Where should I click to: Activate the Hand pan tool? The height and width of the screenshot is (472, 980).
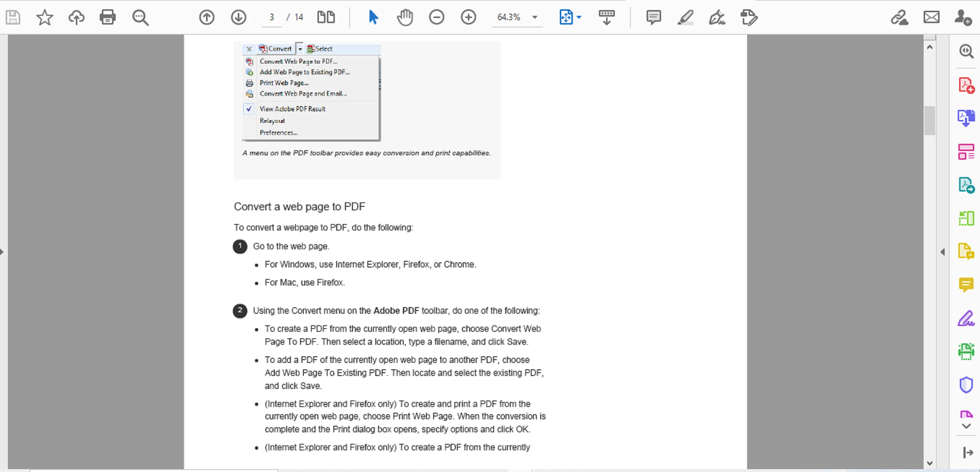[x=405, y=17]
